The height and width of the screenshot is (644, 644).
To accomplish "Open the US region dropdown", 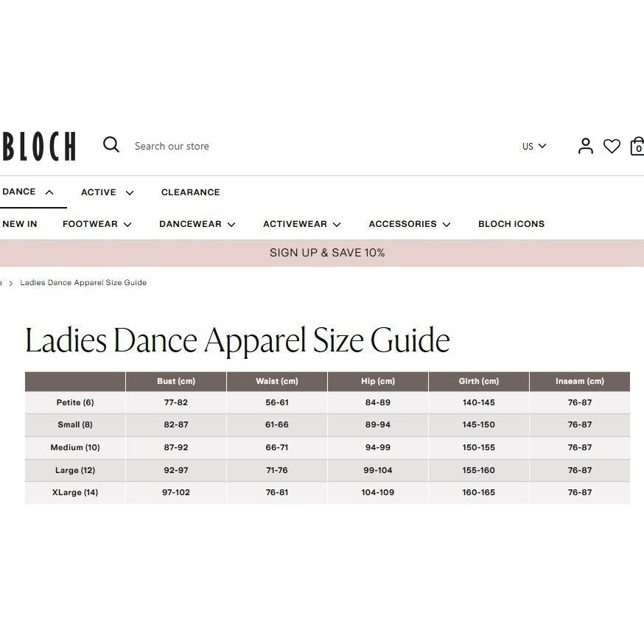I will [x=534, y=146].
